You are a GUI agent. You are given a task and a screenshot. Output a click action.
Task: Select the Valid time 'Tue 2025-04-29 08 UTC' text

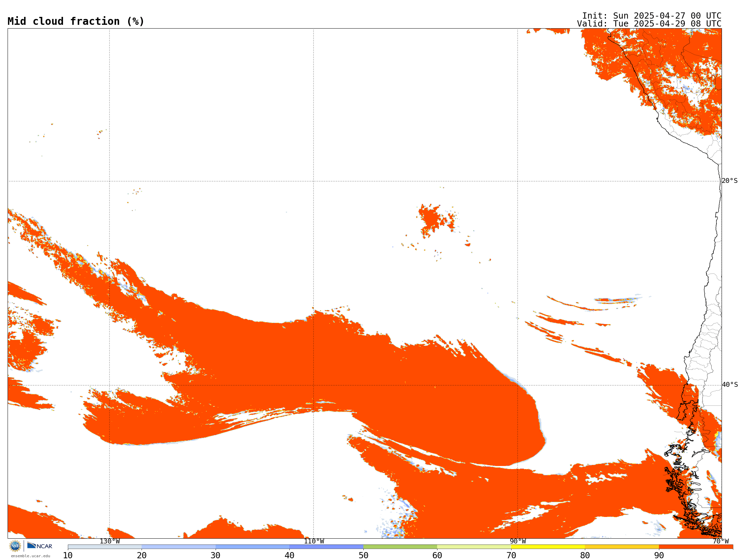tap(667, 24)
